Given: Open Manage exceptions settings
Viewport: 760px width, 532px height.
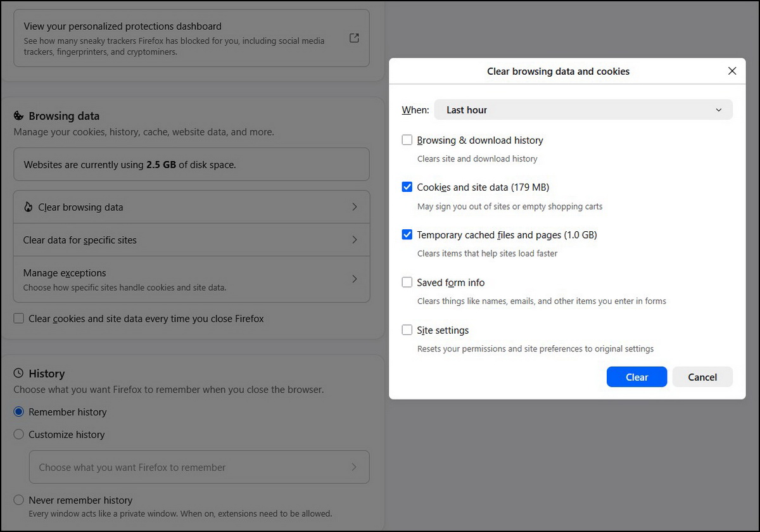Looking at the screenshot, I should [x=191, y=279].
